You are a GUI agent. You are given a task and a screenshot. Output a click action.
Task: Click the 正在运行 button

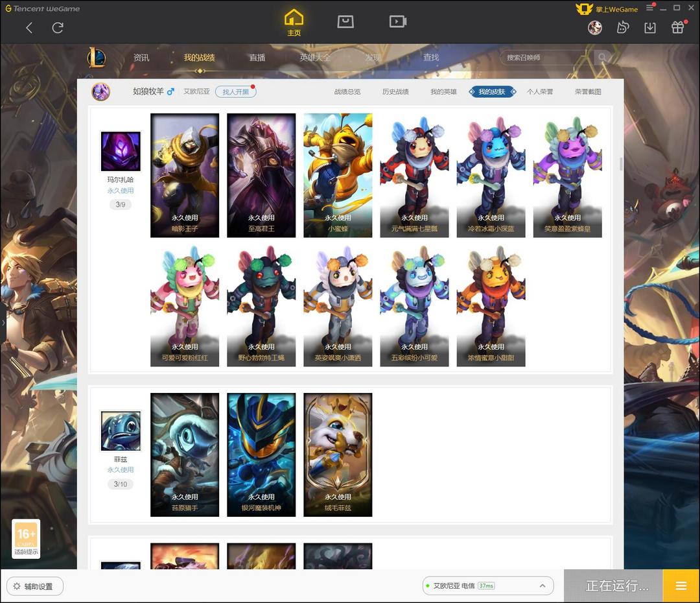point(613,585)
